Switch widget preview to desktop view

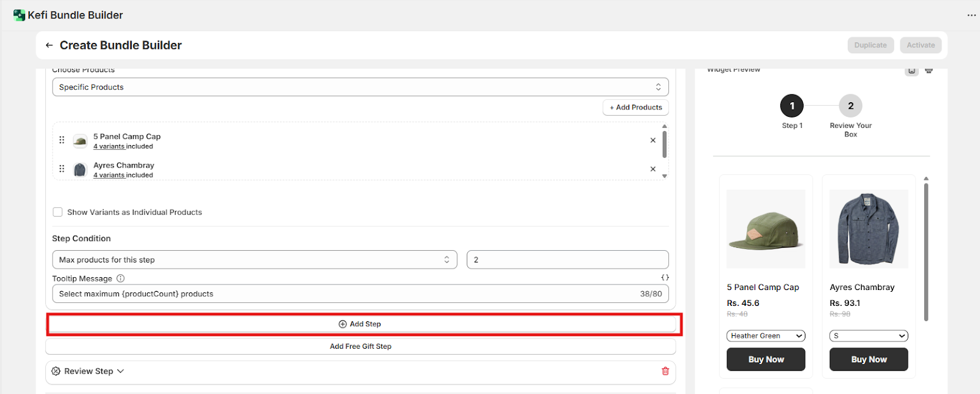[929, 71]
